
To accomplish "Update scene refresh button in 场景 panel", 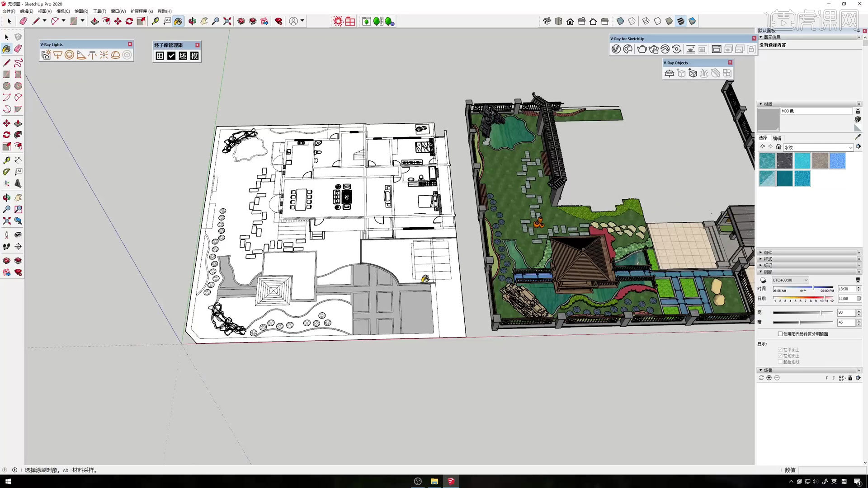I will click(761, 378).
